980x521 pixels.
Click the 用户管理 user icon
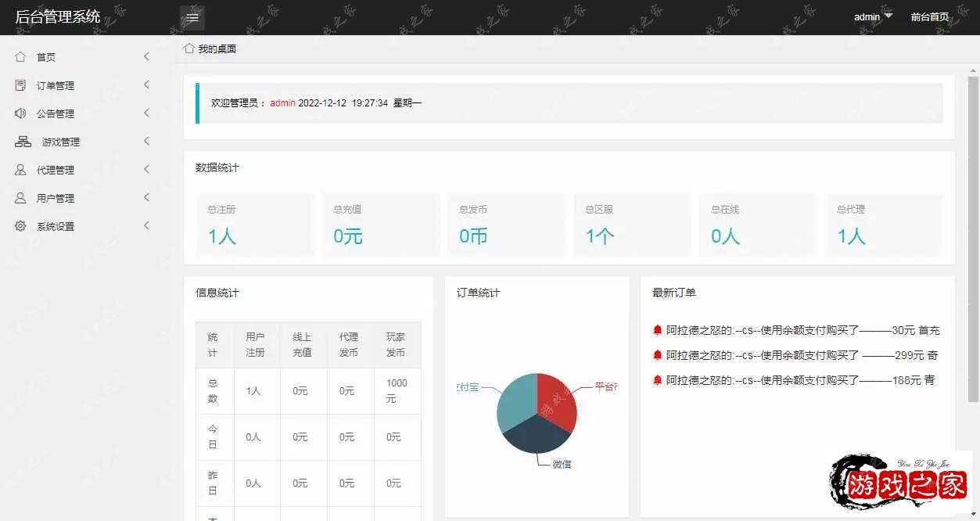pyautogui.click(x=20, y=198)
